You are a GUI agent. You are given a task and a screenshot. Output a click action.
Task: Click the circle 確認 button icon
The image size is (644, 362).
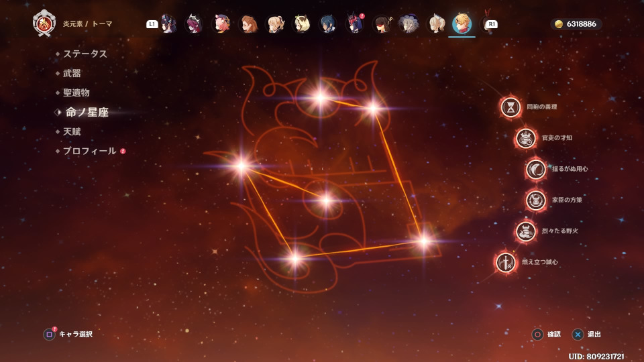[537, 335]
